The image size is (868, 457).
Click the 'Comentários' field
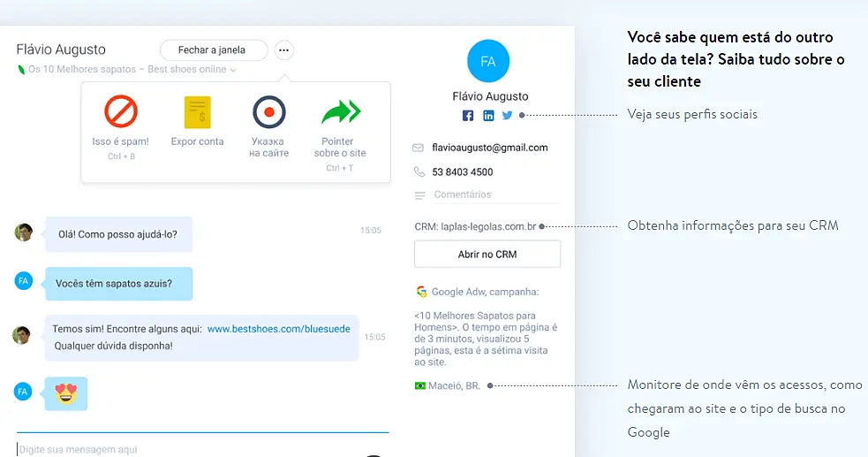(462, 194)
